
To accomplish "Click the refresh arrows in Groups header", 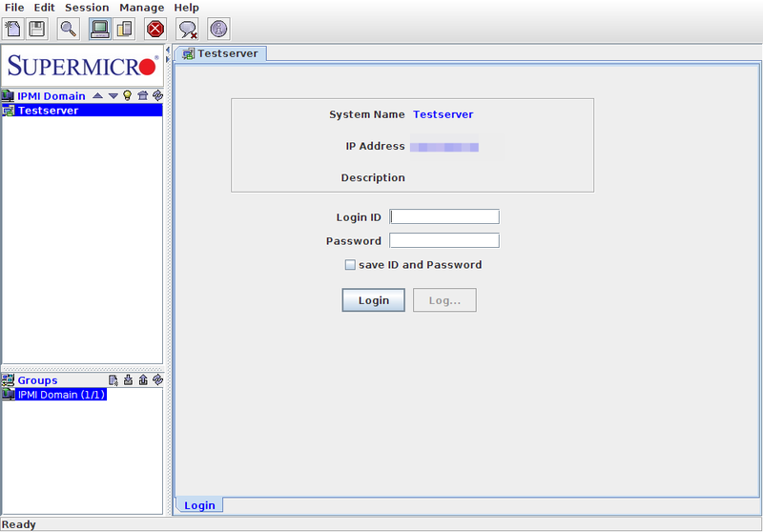I will click(x=157, y=379).
